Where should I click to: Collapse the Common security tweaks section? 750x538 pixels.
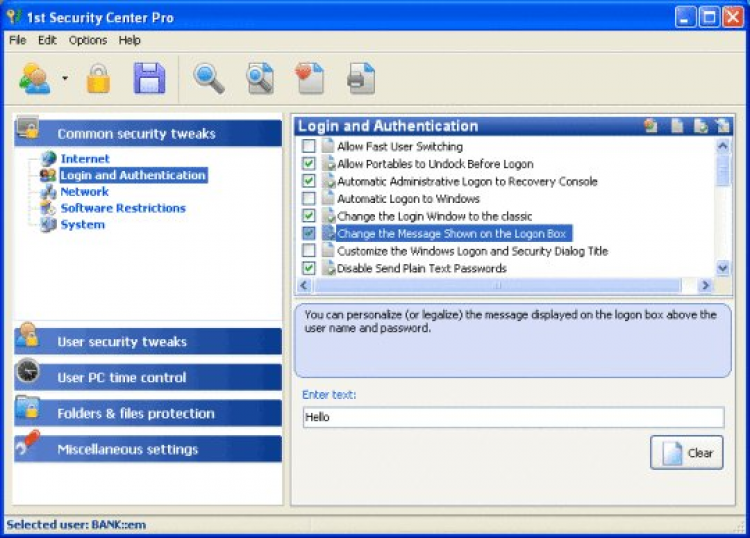coord(148,133)
